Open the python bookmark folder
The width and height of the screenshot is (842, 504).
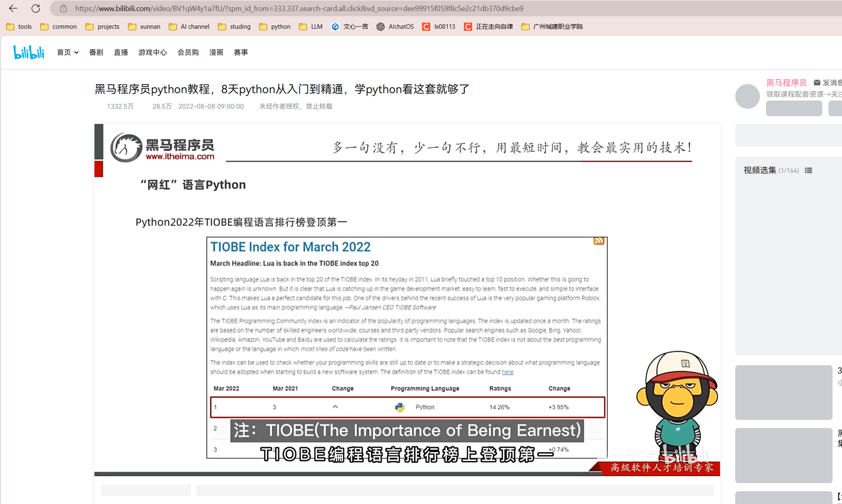[x=275, y=27]
